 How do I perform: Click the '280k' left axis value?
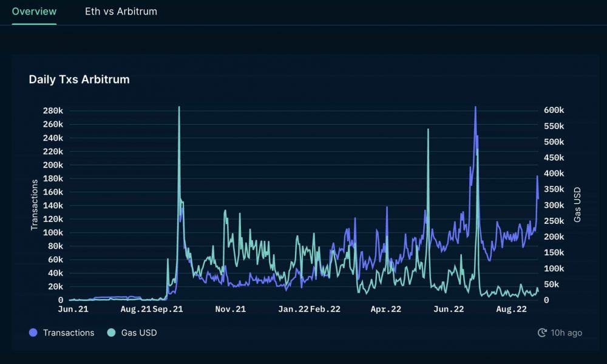tap(53, 110)
